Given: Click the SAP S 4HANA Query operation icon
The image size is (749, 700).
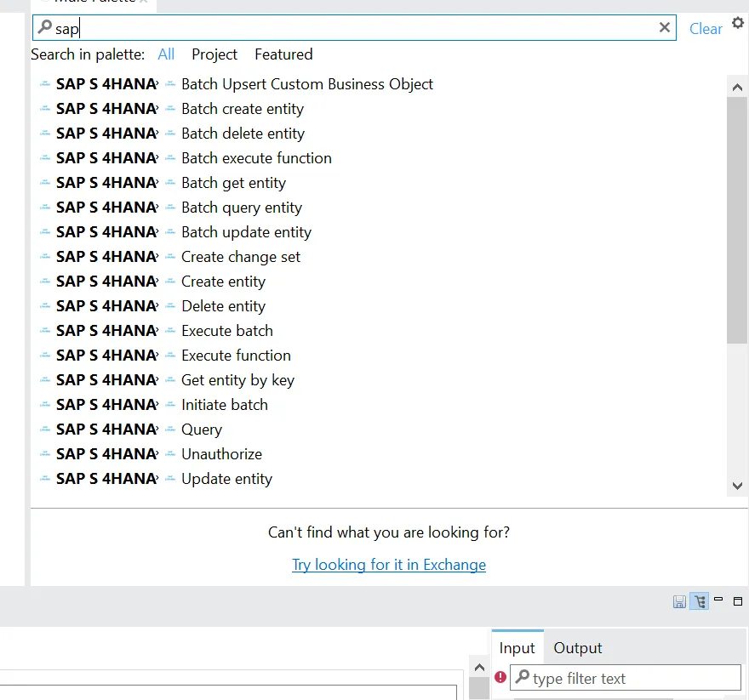Looking at the screenshot, I should tap(169, 430).
